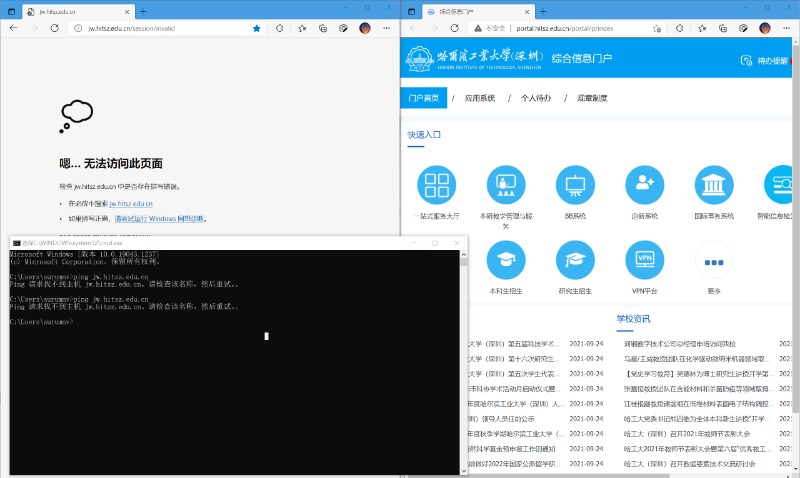The height and width of the screenshot is (478, 800).
Task: Open the partially hidden search-list portal icon
Action: coord(779,185)
